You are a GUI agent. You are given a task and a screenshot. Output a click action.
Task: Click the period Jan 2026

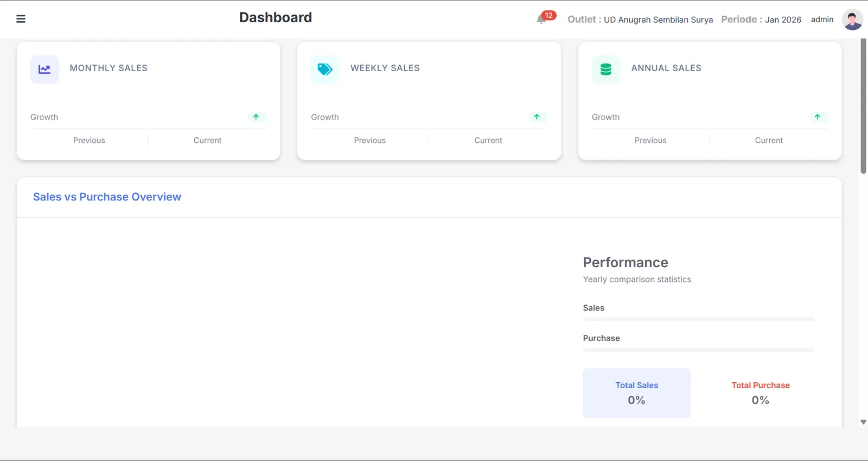[783, 20]
